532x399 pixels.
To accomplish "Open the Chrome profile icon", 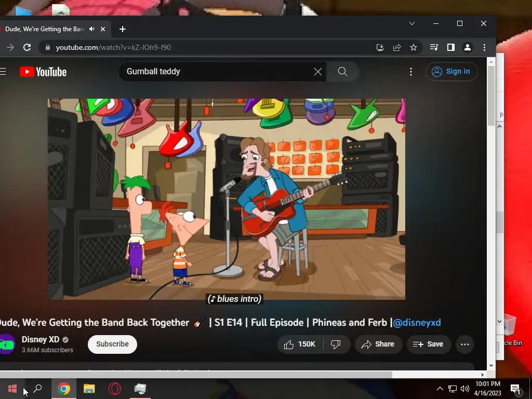I will click(x=467, y=47).
